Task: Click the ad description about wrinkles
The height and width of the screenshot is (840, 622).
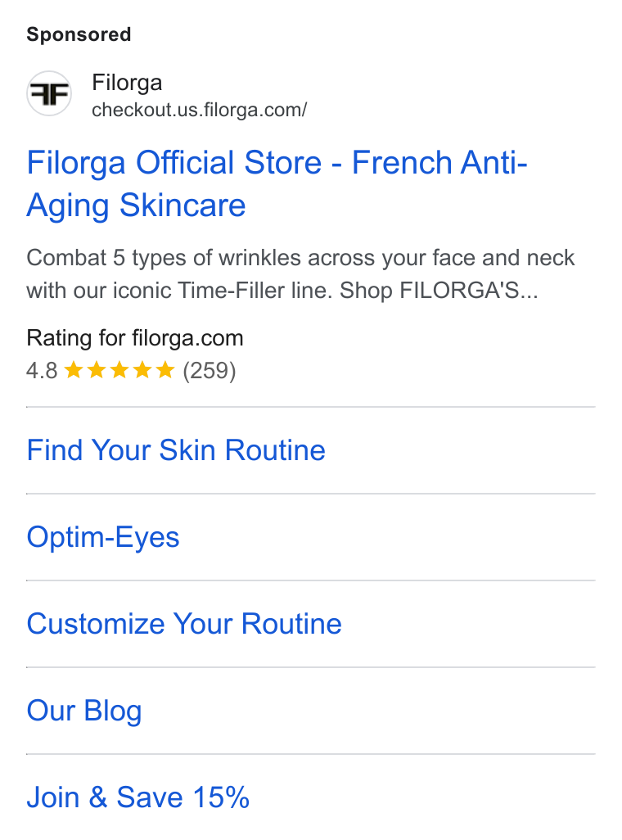Action: pos(300,273)
